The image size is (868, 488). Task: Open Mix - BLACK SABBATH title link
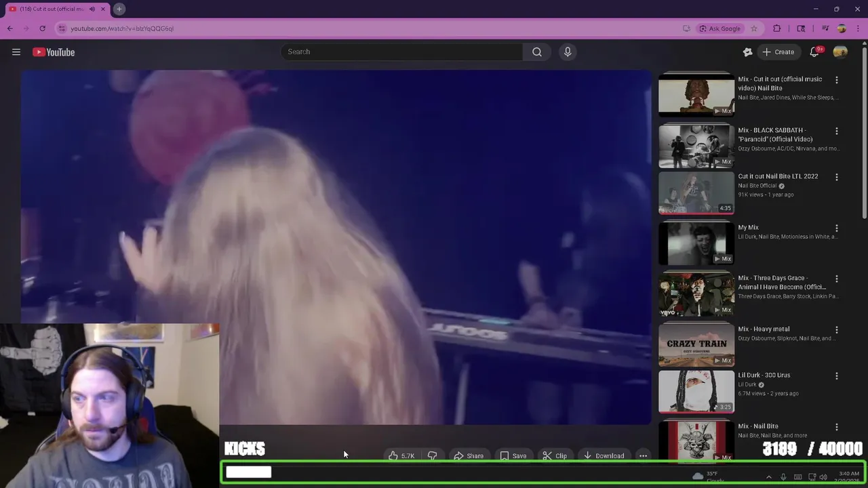coord(775,134)
